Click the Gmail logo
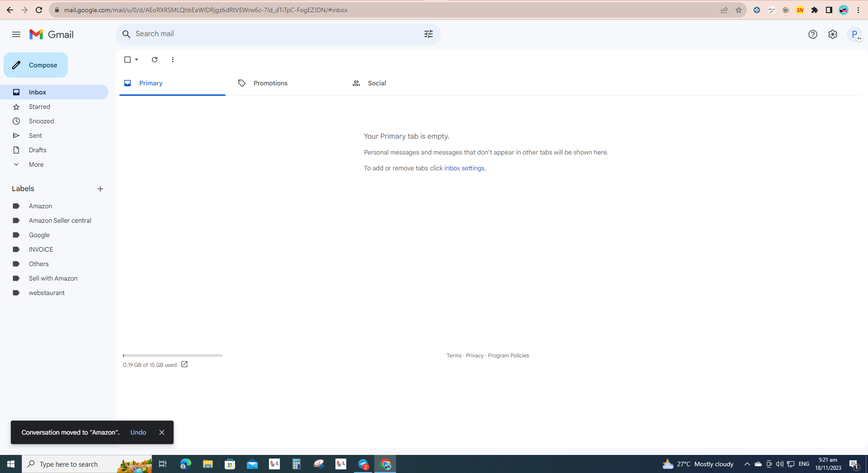The width and height of the screenshot is (868, 473). [x=52, y=34]
